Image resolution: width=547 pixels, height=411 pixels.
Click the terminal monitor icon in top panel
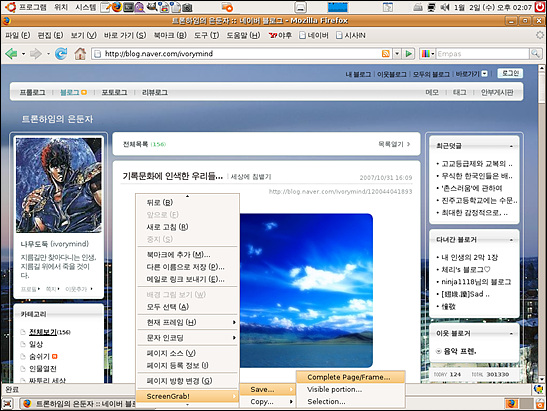click(x=129, y=7)
